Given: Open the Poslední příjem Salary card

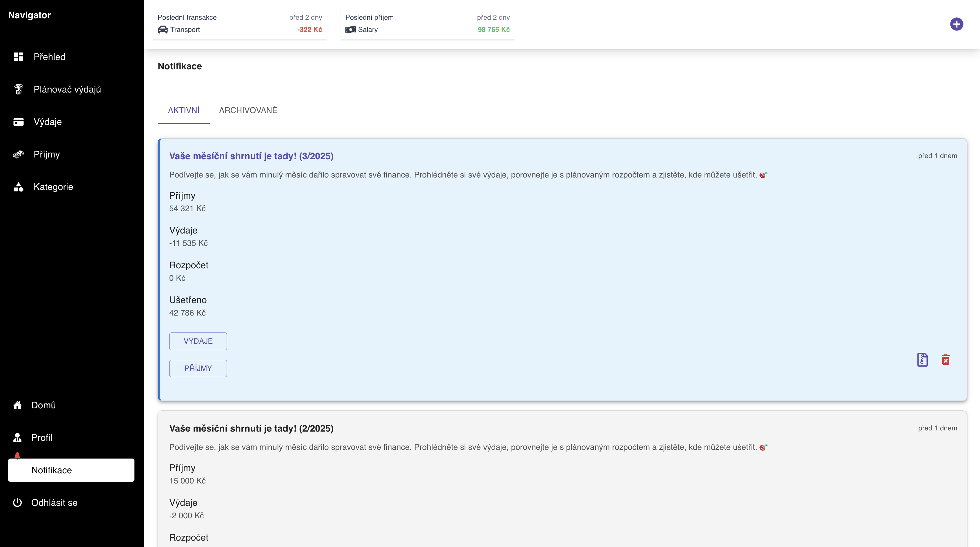Looking at the screenshot, I should 427,23.
